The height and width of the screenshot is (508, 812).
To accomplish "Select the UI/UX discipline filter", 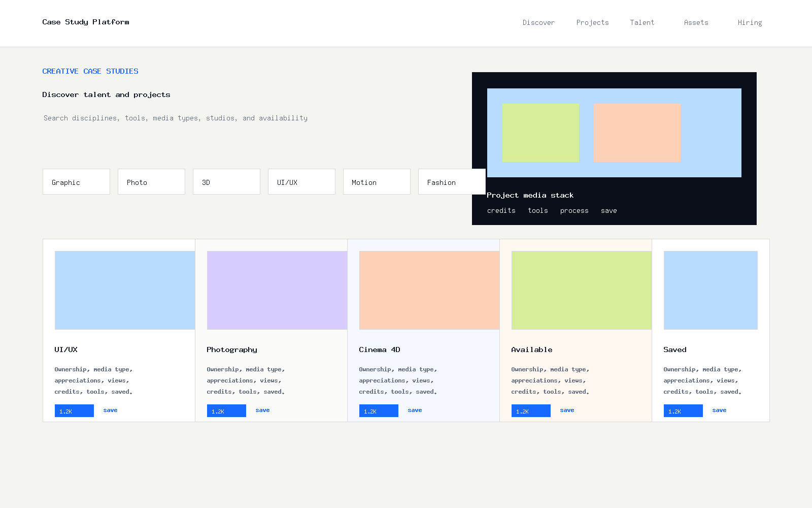I will click(301, 182).
